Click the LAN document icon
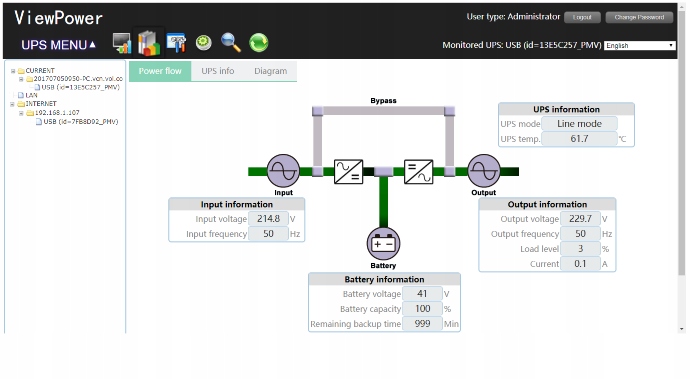Screen dimensions: 691x379 click(x=21, y=95)
